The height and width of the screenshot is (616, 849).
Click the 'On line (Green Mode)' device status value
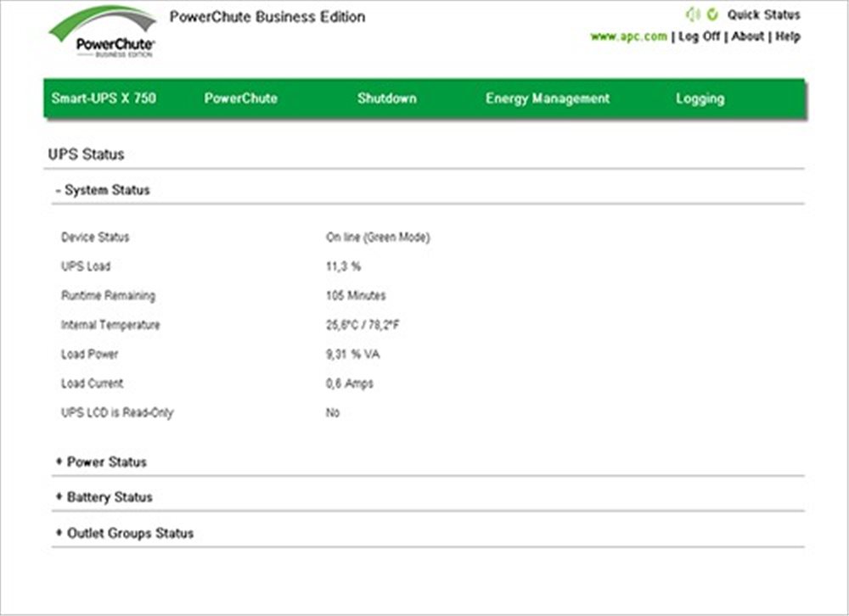(x=378, y=238)
